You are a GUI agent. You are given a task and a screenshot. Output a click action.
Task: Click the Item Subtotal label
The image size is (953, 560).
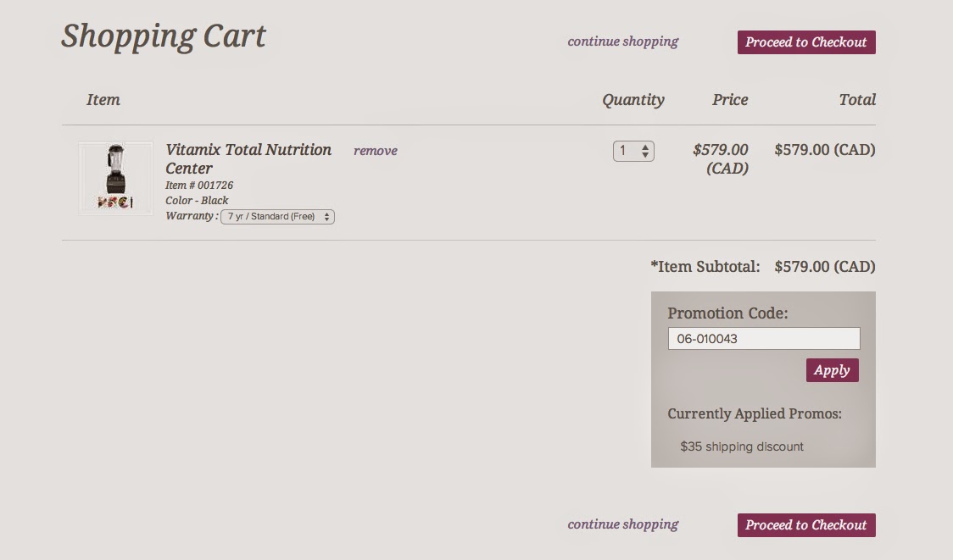[x=705, y=267]
